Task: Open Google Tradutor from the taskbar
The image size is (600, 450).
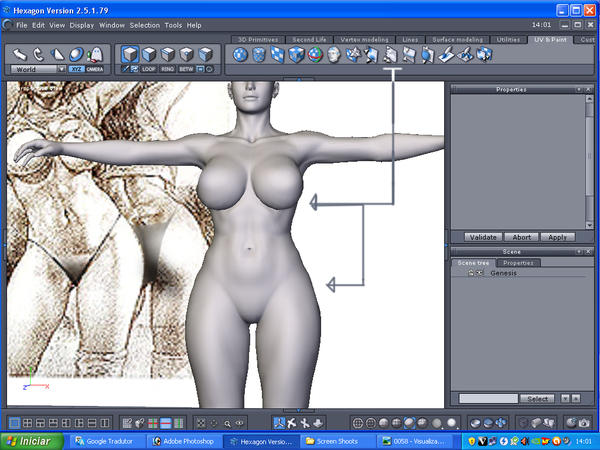Action: [107, 441]
